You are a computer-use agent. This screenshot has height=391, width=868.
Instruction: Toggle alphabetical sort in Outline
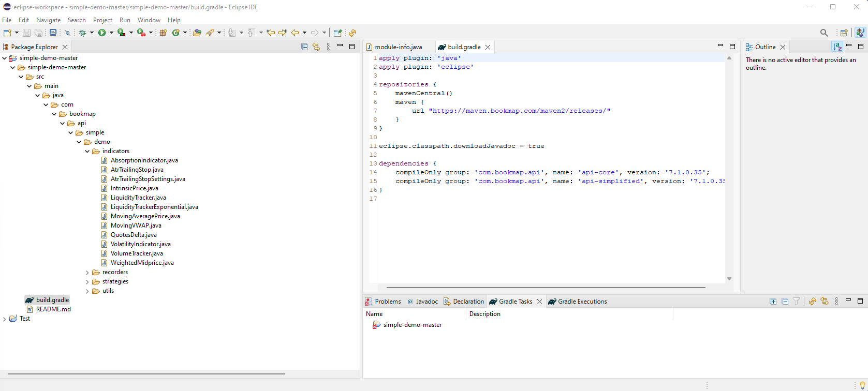coord(837,47)
